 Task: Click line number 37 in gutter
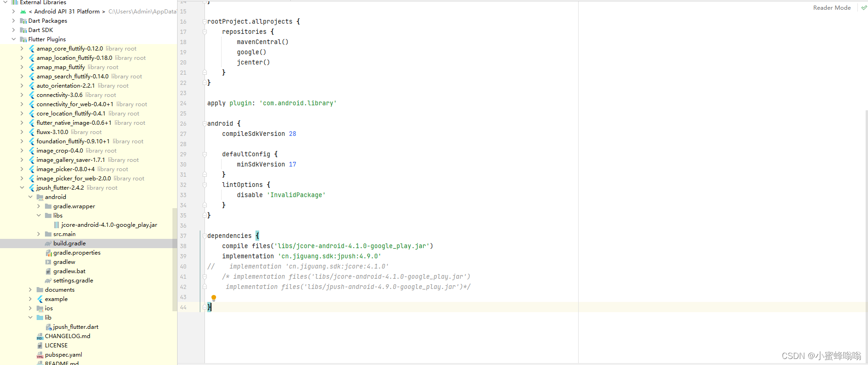[183, 236]
